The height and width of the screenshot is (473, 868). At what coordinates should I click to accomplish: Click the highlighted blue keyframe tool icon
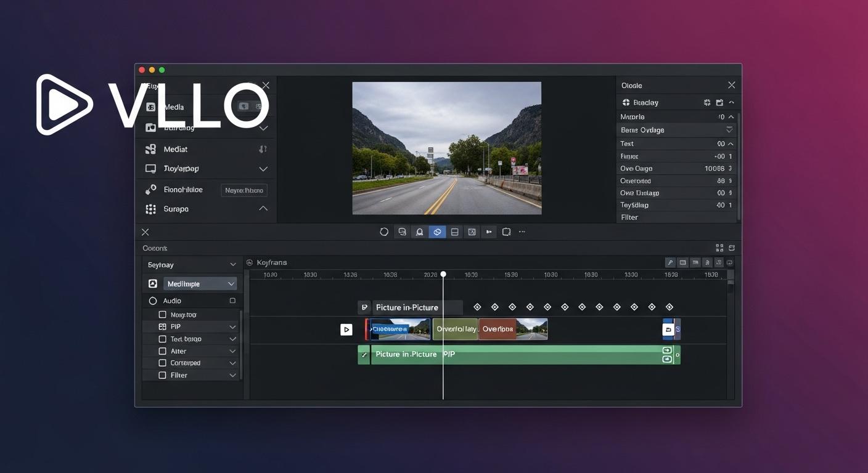437,232
